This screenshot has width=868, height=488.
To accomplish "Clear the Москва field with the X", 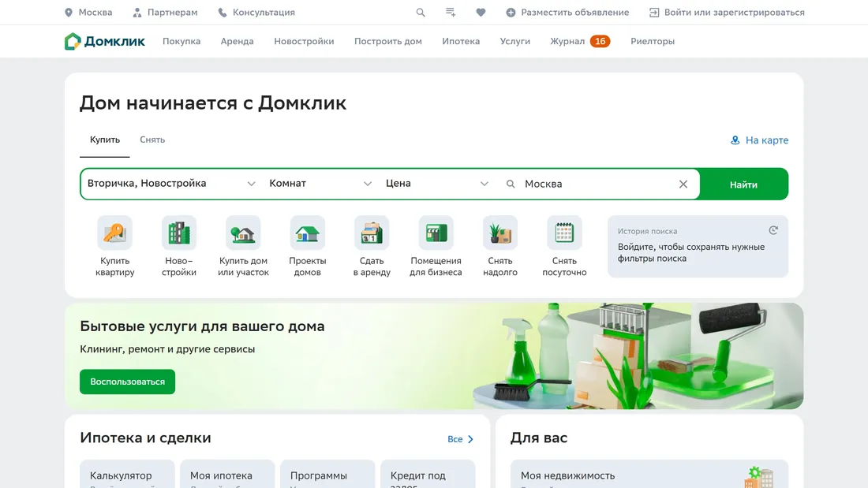I will coord(683,183).
